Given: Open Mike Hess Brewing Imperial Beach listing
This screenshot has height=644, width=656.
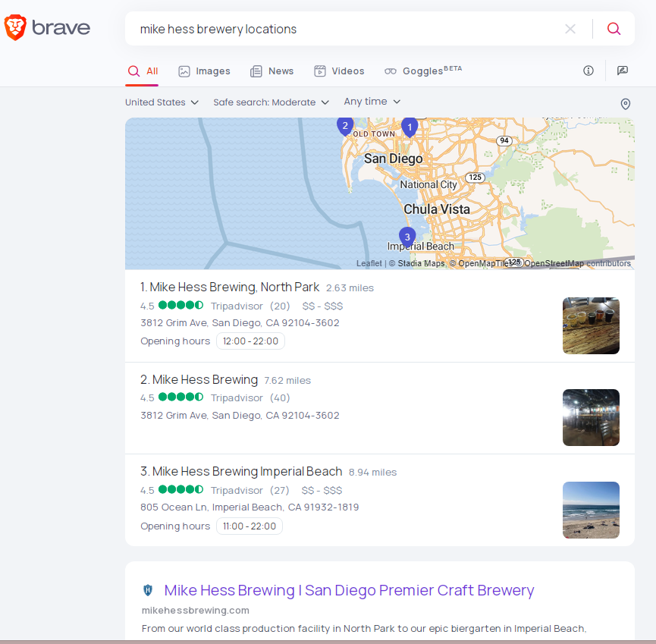Looking at the screenshot, I should coord(241,472).
